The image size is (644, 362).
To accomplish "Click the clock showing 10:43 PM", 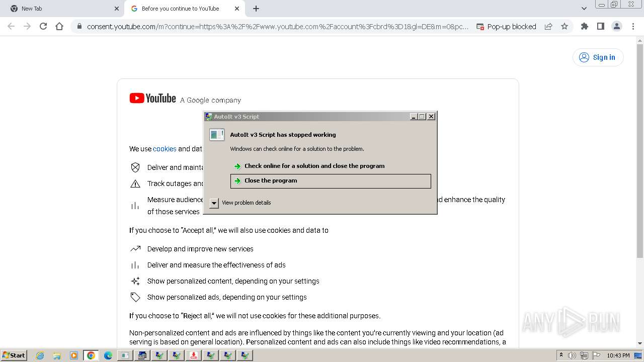I will (x=618, y=355).
